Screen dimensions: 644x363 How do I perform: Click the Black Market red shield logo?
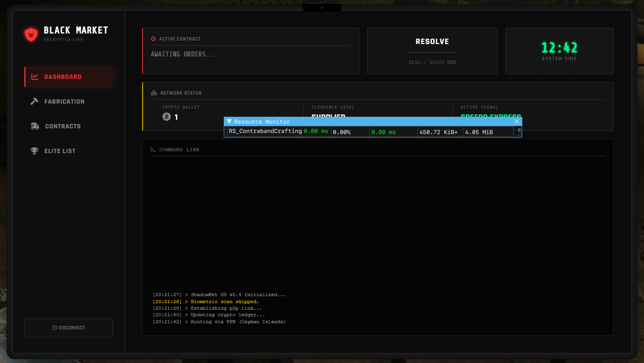point(31,34)
